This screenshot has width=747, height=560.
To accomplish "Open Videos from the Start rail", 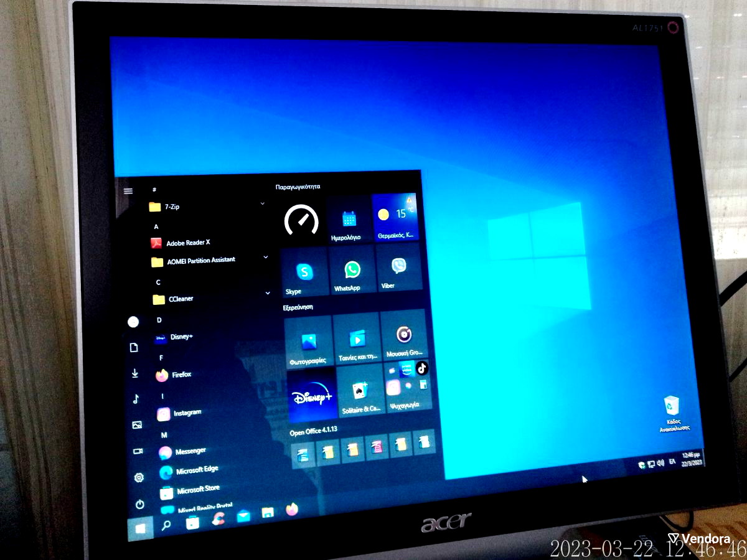I will tap(138, 451).
